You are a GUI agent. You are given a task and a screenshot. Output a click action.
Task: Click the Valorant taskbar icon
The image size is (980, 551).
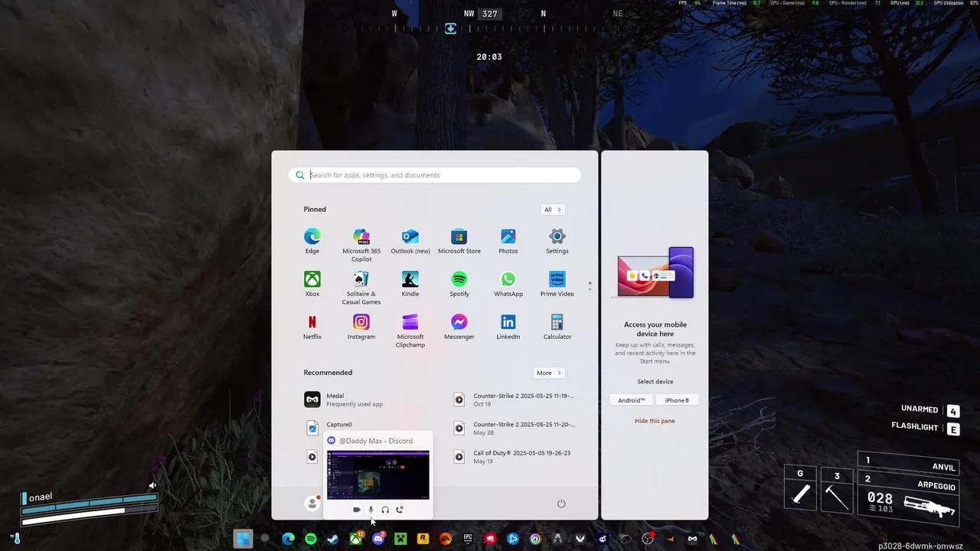580,539
